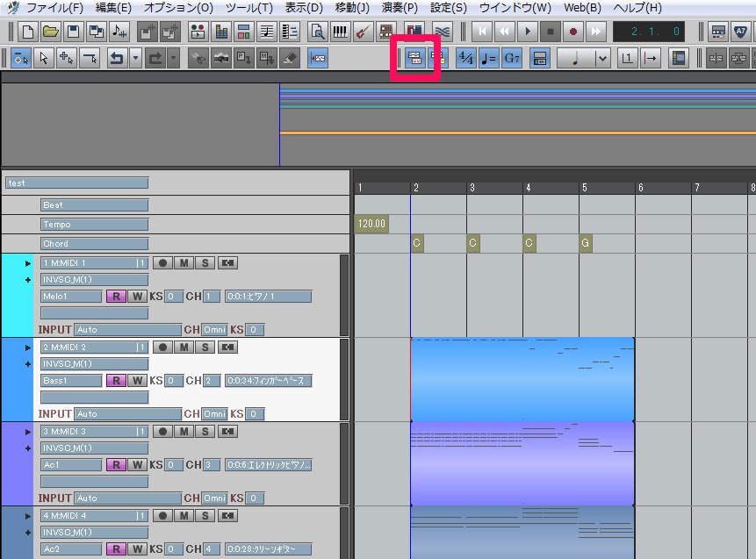Open the 編集(E) menu

click(x=113, y=8)
